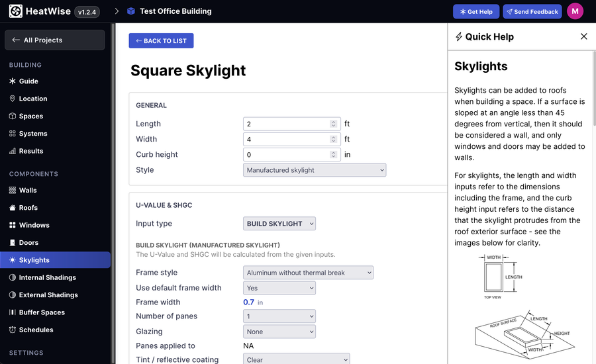The width and height of the screenshot is (596, 364).
Task: Click the Schedules clock icon
Action: tap(13, 330)
